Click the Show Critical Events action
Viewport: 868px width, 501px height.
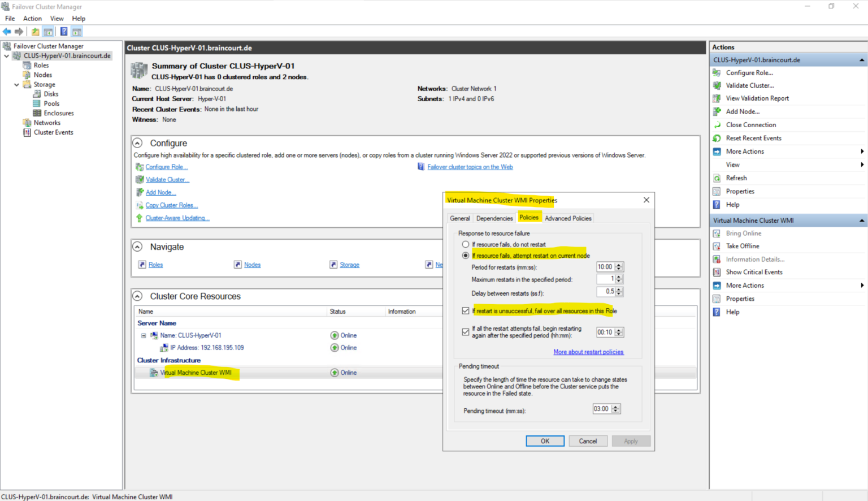[753, 271]
